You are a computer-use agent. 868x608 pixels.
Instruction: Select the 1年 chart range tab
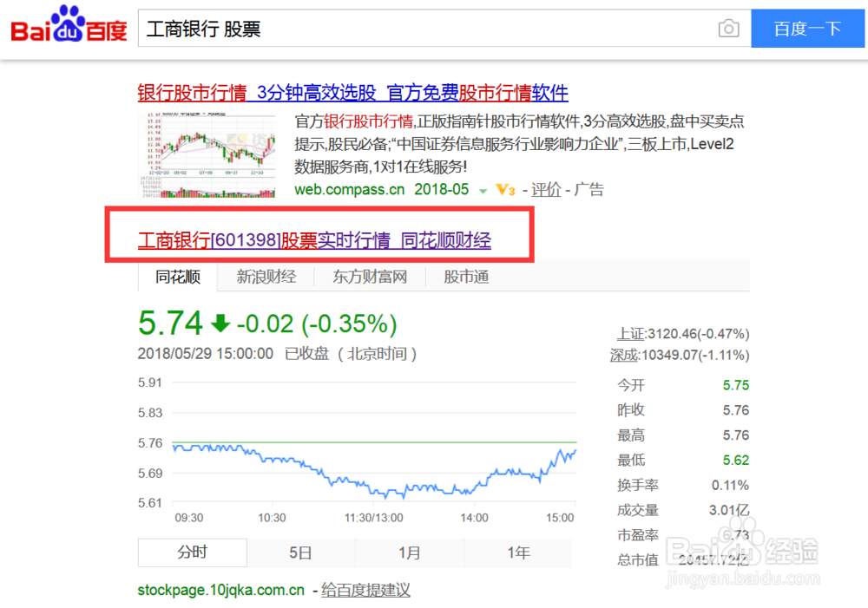click(518, 552)
